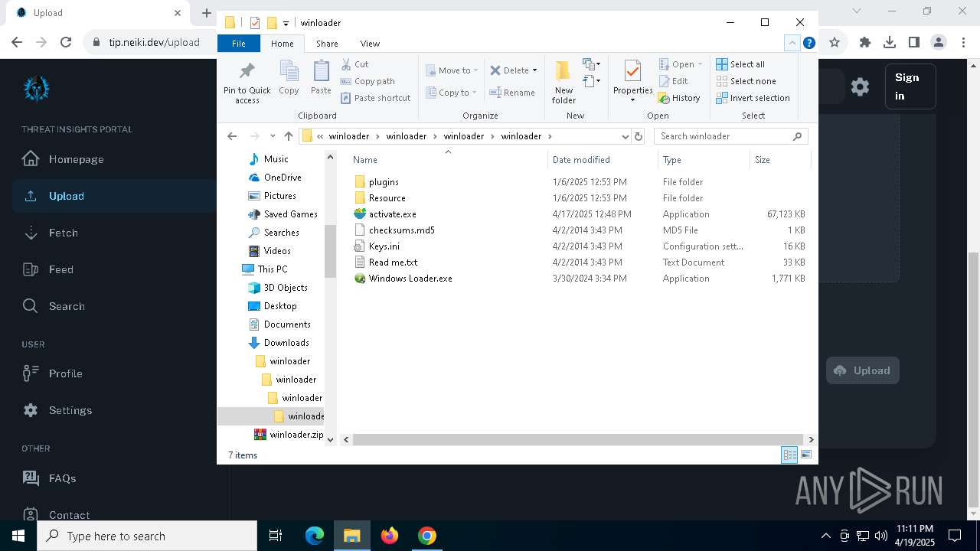Switch to details view layout
This screenshot has height=551, width=980.
(x=789, y=455)
